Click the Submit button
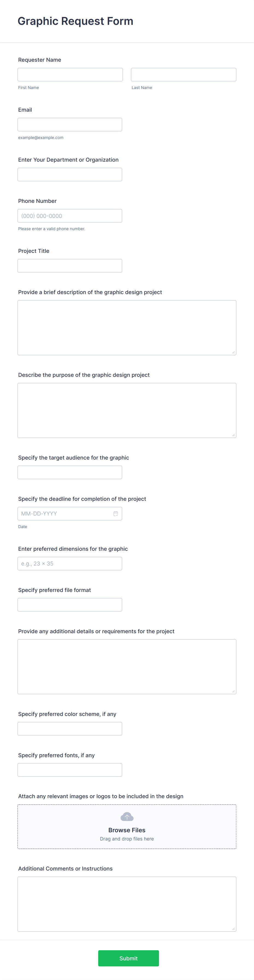Screen dimensions: 254x980 point(129,958)
